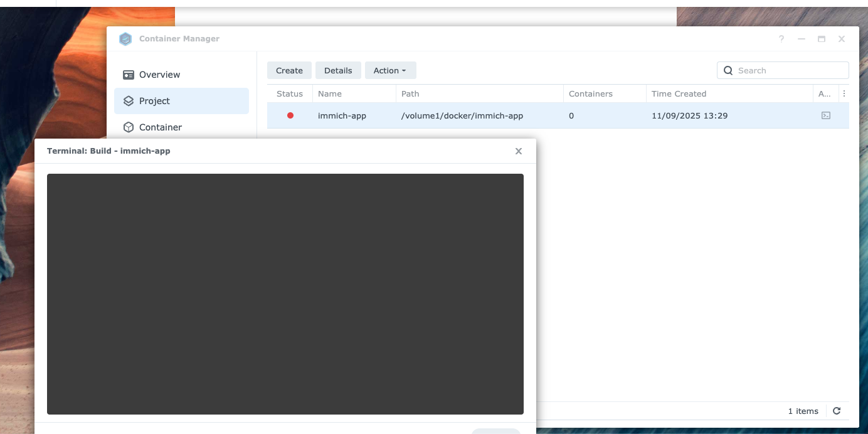Select the Project sidebar item

point(181,101)
